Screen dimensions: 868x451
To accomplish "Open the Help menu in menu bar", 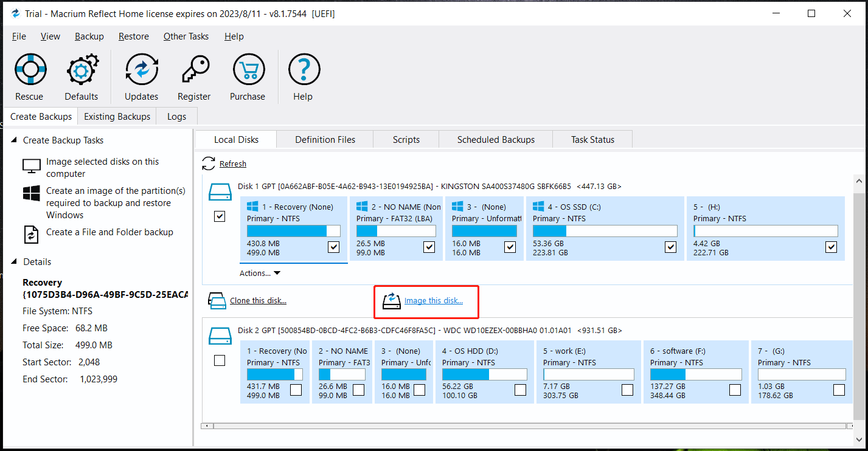I will click(234, 36).
